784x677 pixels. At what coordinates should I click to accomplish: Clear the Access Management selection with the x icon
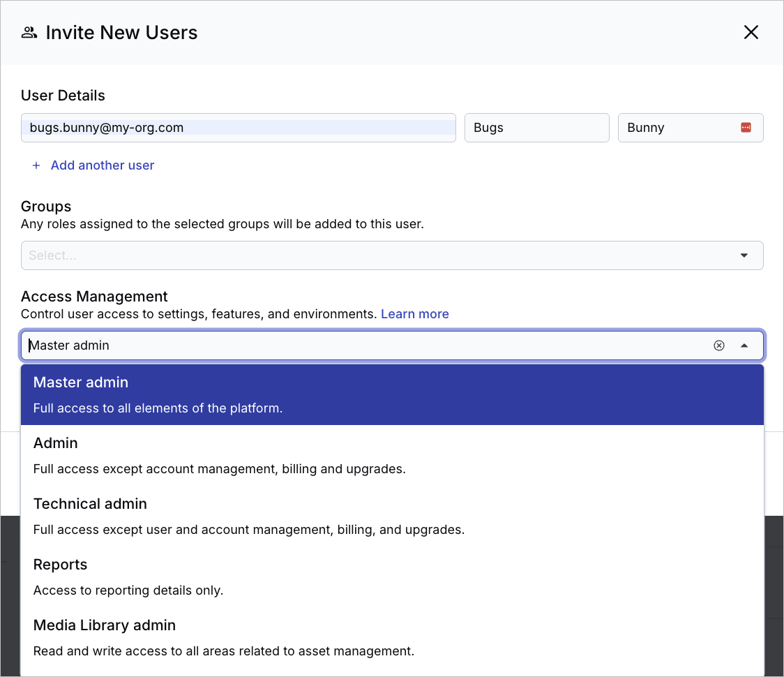(x=719, y=345)
